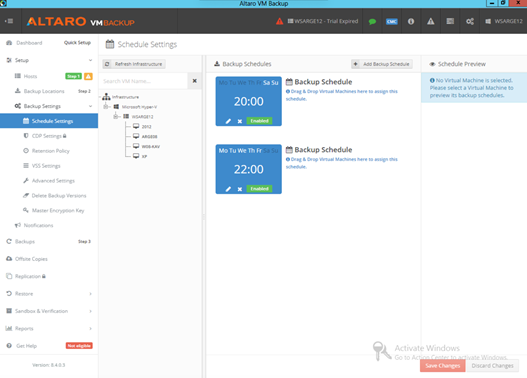Click Add Backup Schedule button
Image resolution: width=527 pixels, height=378 pixels.
coord(381,64)
